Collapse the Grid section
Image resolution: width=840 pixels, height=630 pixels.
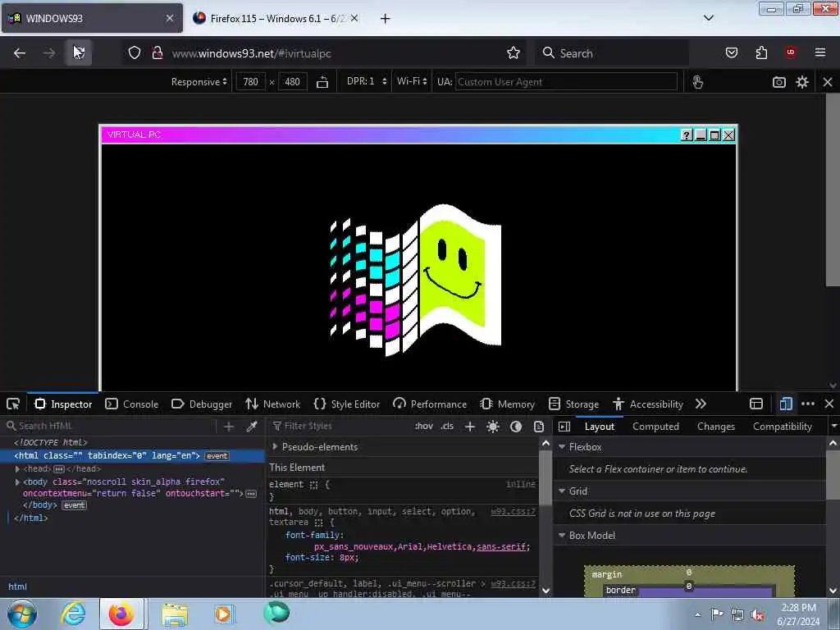pyautogui.click(x=562, y=491)
